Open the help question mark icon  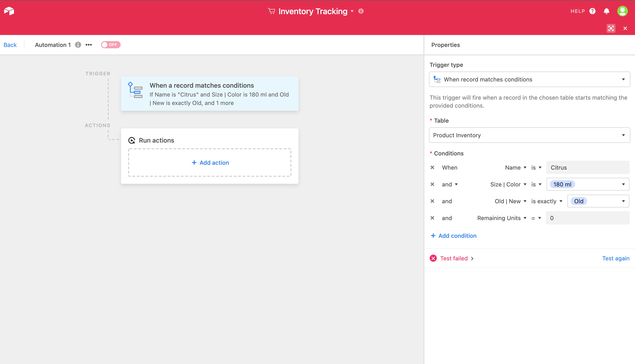click(x=592, y=11)
